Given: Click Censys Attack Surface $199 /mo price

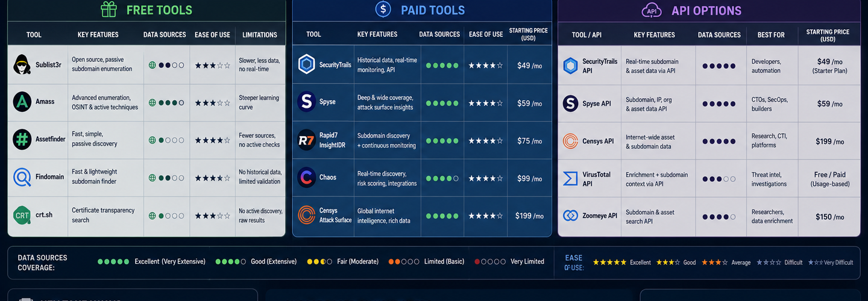Looking at the screenshot, I should click(x=529, y=216).
